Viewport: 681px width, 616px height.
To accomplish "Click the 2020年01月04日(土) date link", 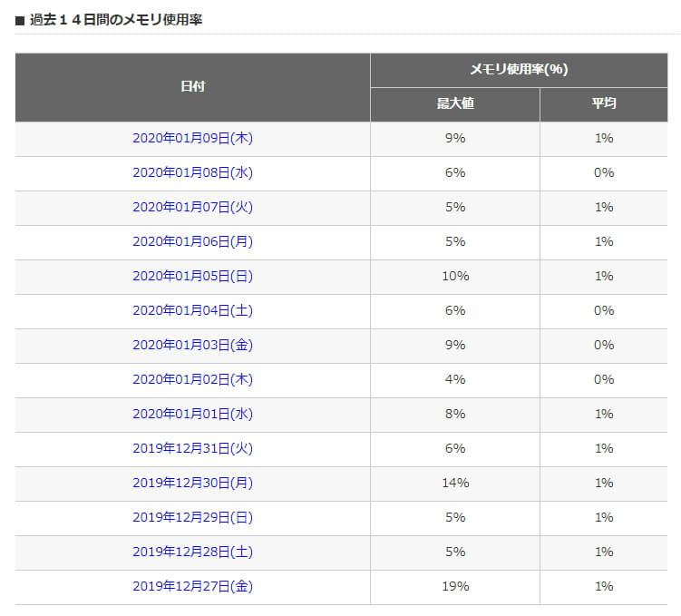I will pos(192,310).
